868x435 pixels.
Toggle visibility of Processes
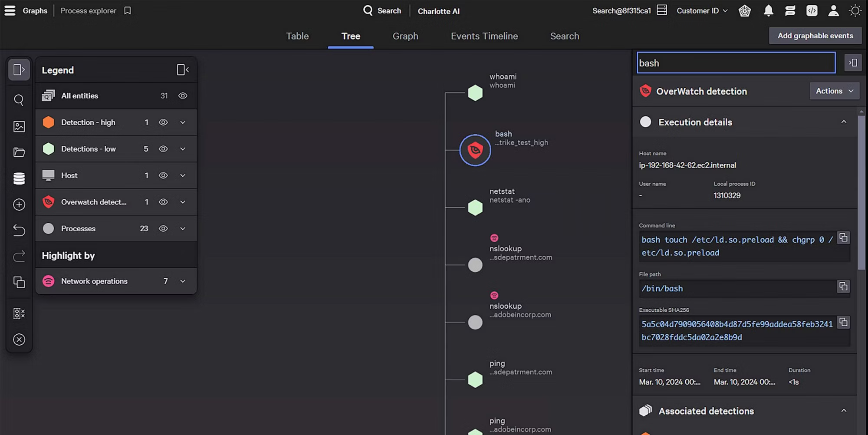(x=163, y=229)
